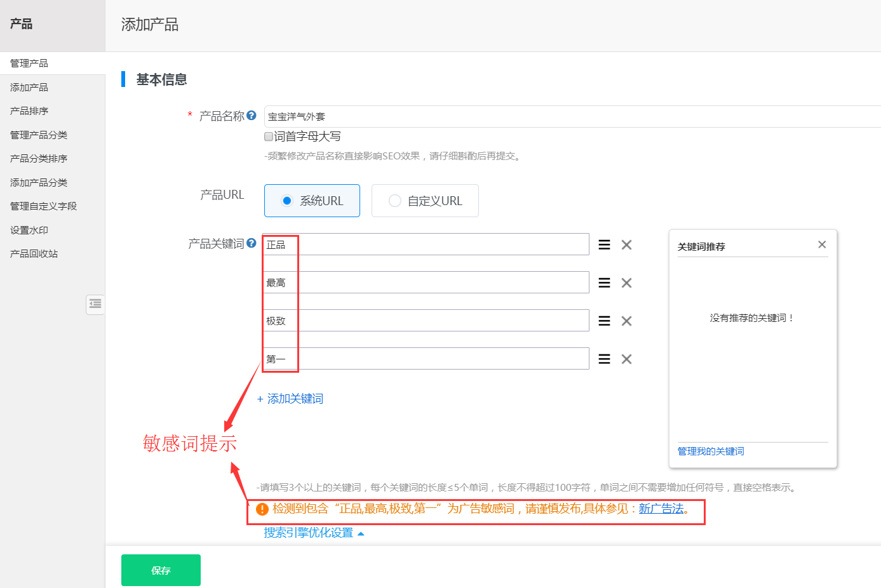Click drag handle icon for keyword 极致
The image size is (881, 588).
click(604, 321)
